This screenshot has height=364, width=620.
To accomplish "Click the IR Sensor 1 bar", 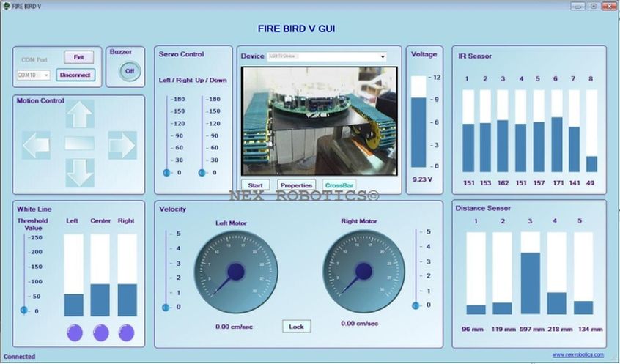I will 468,131.
